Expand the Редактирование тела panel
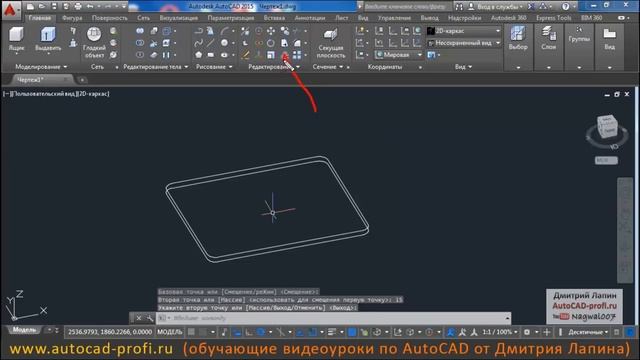640x360 pixels. 156,67
